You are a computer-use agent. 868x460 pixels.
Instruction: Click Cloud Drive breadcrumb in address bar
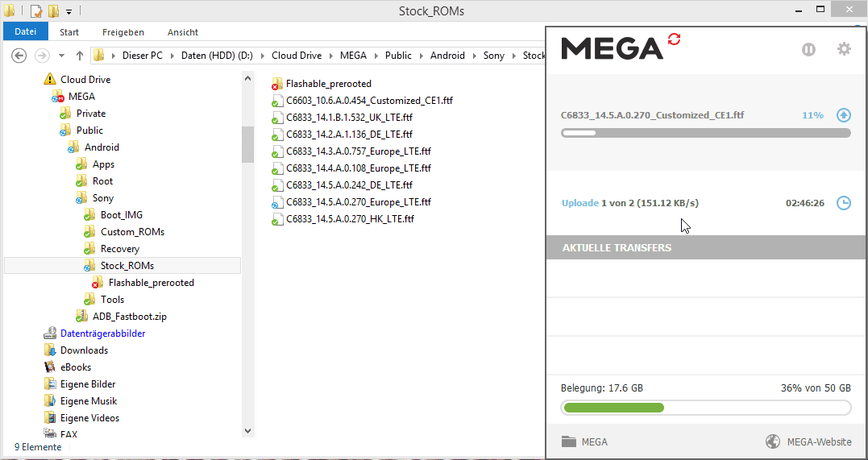pos(297,56)
